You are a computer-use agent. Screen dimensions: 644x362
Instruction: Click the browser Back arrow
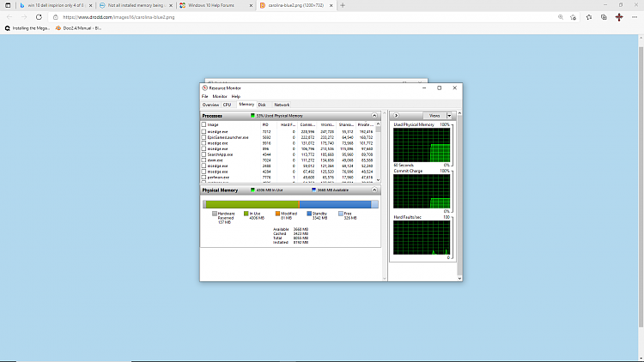[x=9, y=16]
